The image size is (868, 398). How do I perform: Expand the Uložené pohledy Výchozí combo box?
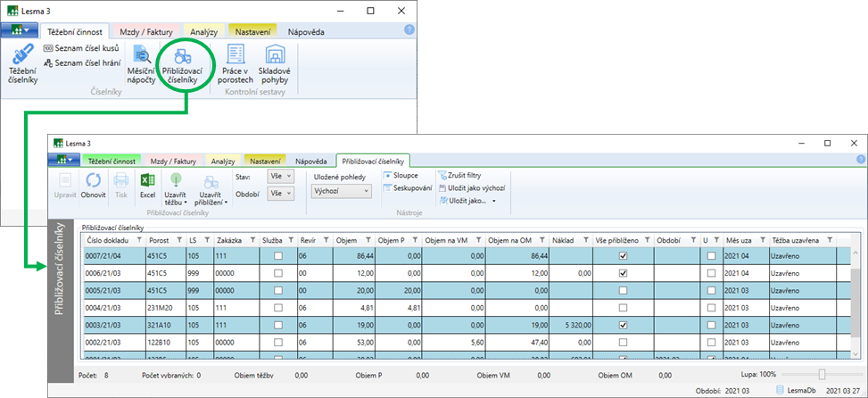coord(342,191)
